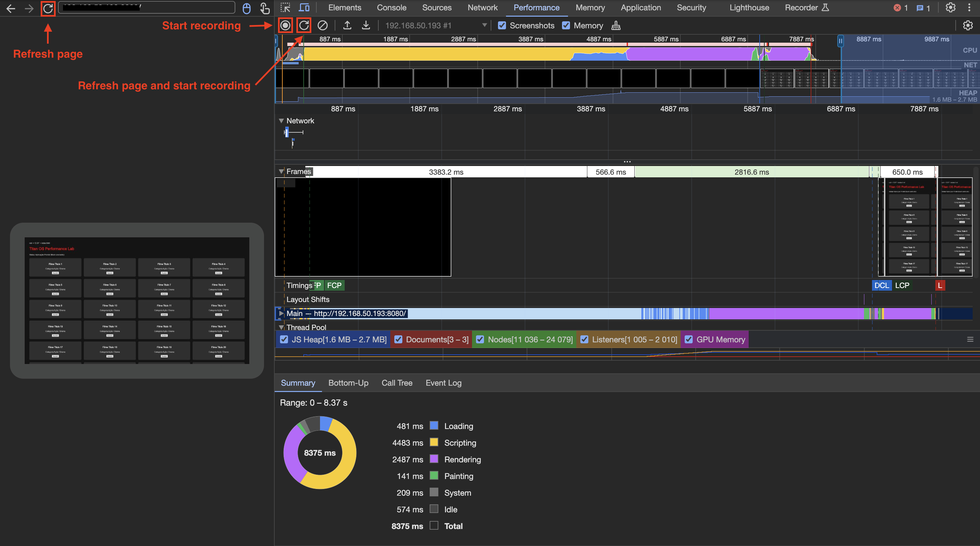Uncheck the Screenshots checkbox
The width and height of the screenshot is (980, 546).
pos(502,25)
